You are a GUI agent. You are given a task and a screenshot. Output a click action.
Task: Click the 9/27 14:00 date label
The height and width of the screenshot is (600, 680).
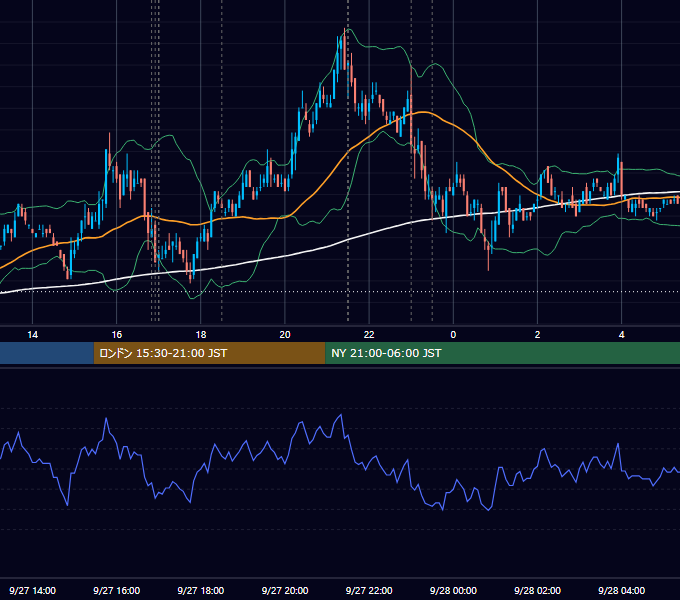click(33, 591)
